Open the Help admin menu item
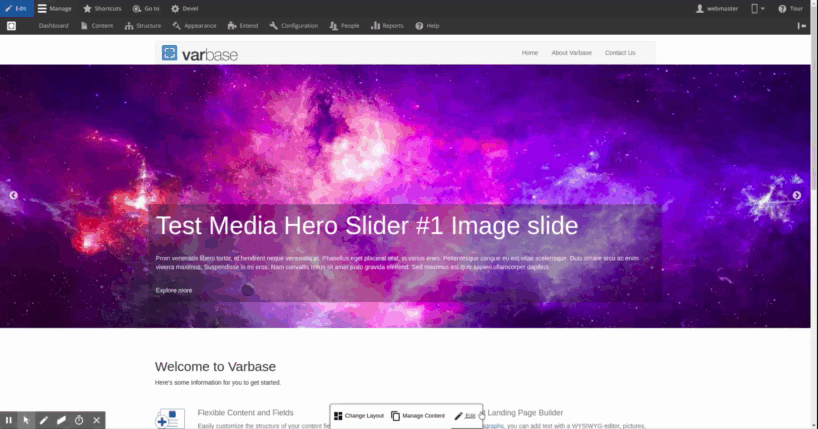 click(x=427, y=26)
